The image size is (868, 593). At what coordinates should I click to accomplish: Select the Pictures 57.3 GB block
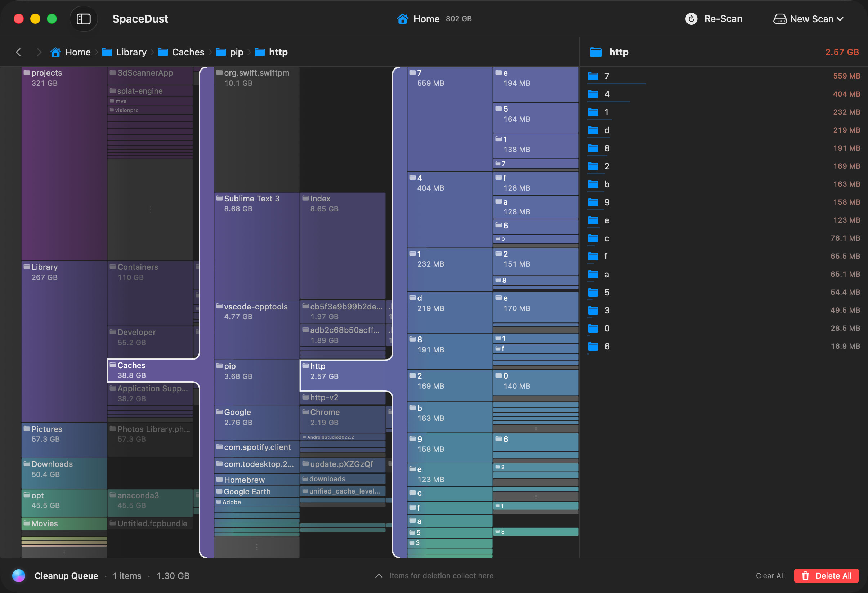click(x=64, y=440)
